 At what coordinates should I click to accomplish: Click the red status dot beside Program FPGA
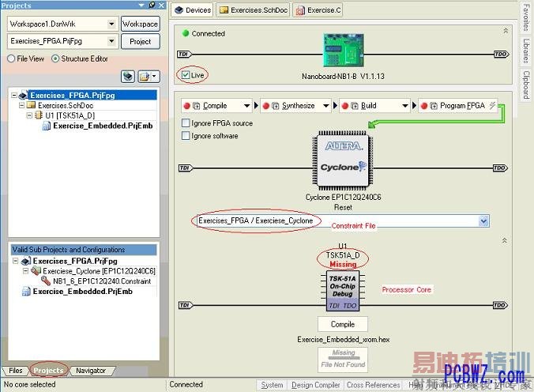[x=424, y=106]
